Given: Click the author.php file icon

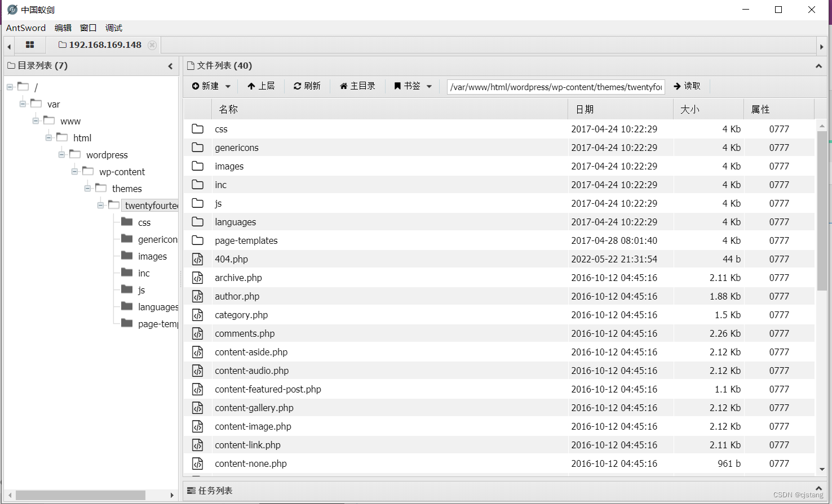Looking at the screenshot, I should point(197,296).
